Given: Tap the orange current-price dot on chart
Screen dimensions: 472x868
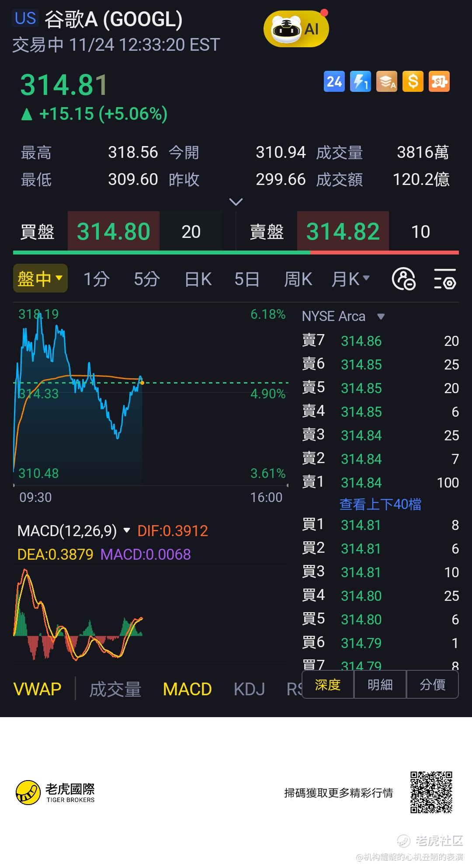Looking at the screenshot, I should point(142,383).
